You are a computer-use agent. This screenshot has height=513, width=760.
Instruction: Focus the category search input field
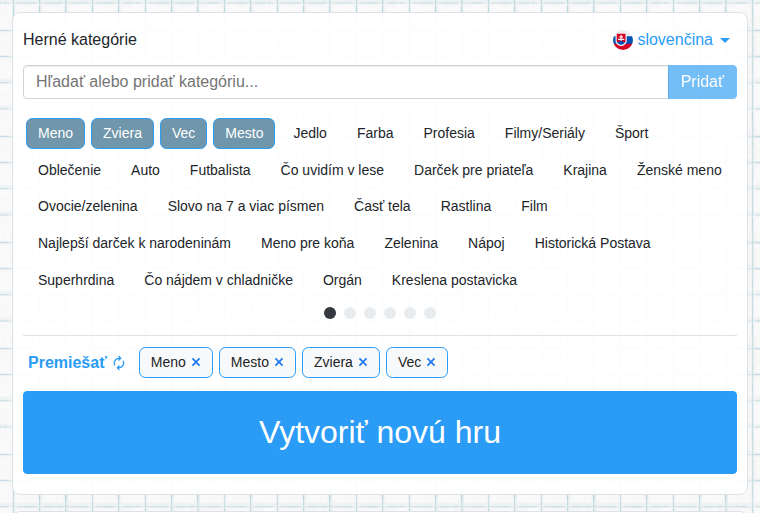tap(346, 82)
